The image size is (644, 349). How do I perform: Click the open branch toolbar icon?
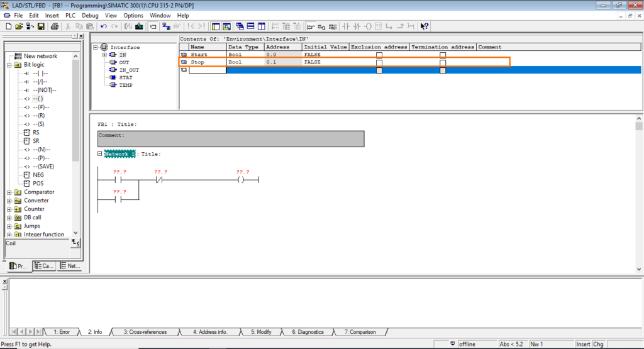(389, 26)
